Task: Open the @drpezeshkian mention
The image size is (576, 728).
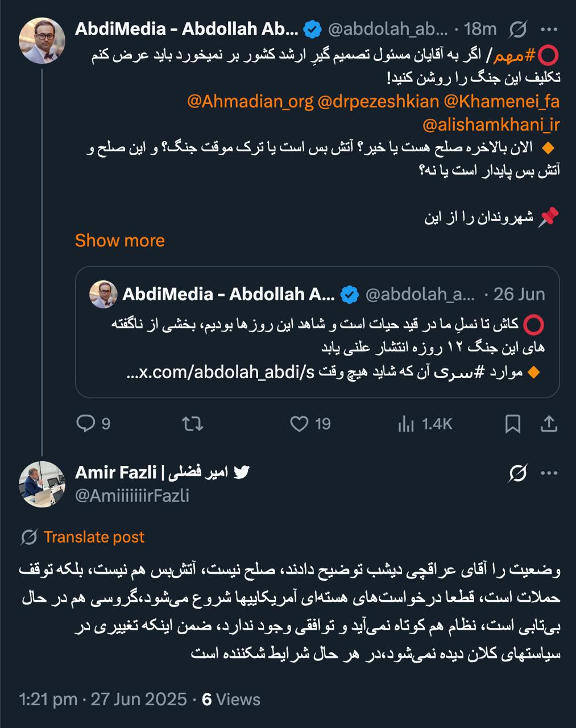Action: click(378, 101)
